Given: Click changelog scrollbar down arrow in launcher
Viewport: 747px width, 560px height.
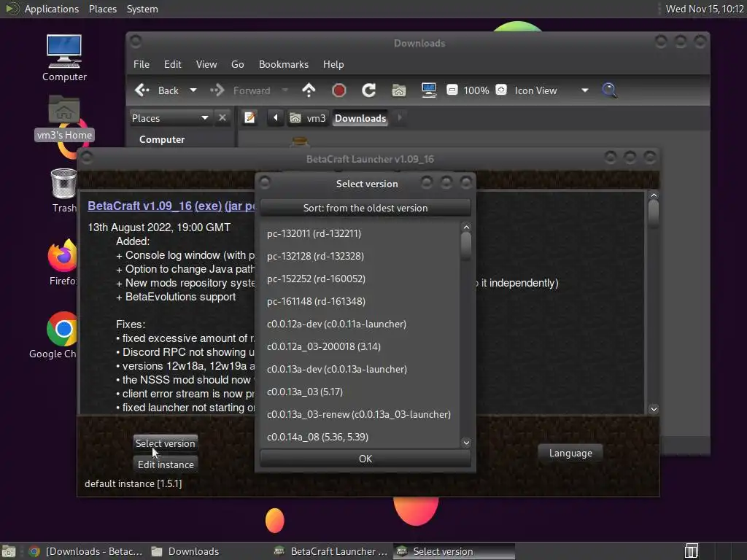Looking at the screenshot, I should (x=654, y=409).
